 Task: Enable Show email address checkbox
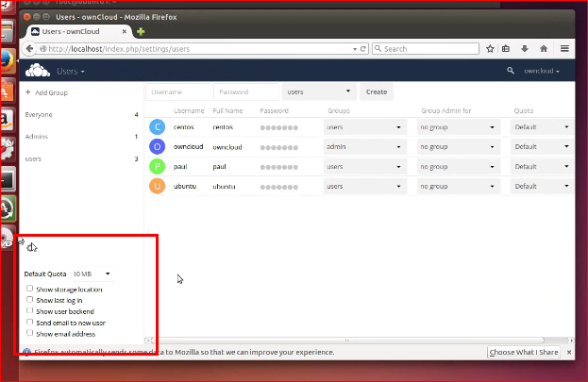(x=29, y=333)
